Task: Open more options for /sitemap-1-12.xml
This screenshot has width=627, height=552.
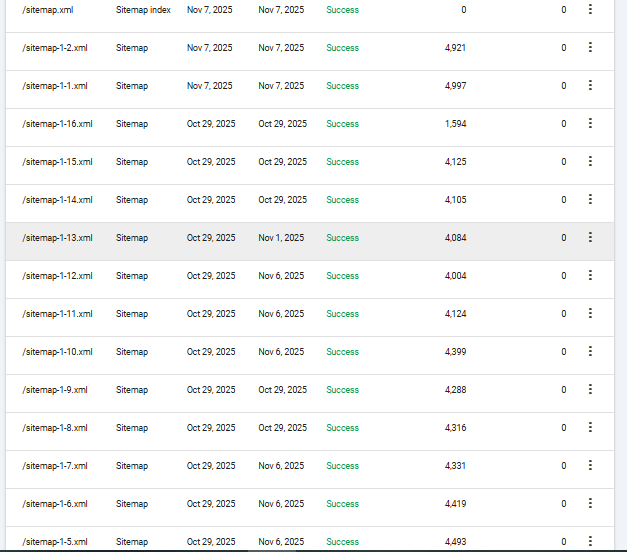Action: click(590, 275)
